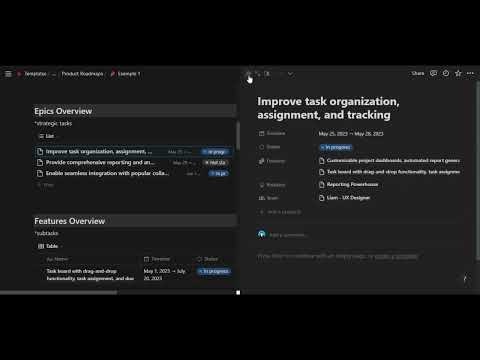Click the peek panel title 'Improve task organization'
The height and width of the screenshot is (360, 480).
pos(328,108)
